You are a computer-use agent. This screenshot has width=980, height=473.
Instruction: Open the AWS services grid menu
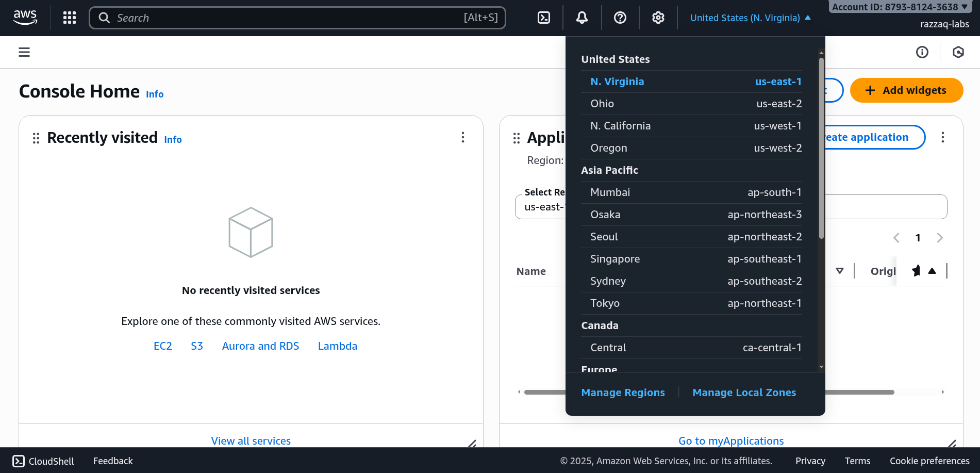(70, 18)
